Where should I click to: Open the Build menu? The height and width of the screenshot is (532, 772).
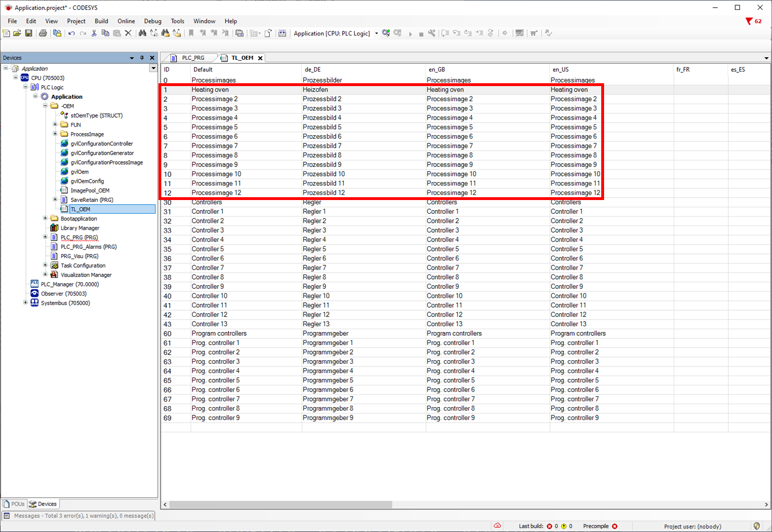(101, 21)
